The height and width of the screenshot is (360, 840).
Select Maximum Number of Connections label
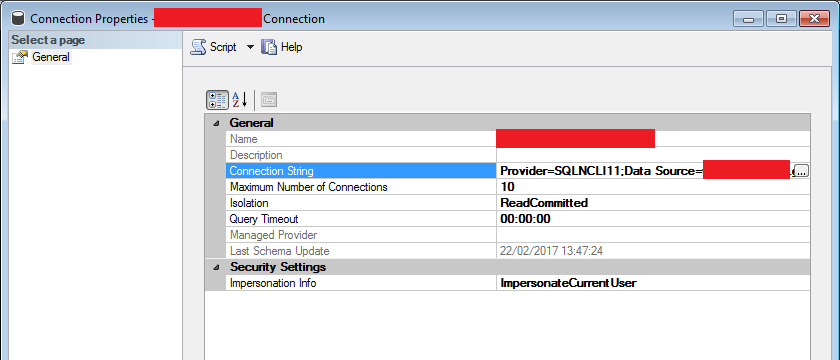coord(309,187)
